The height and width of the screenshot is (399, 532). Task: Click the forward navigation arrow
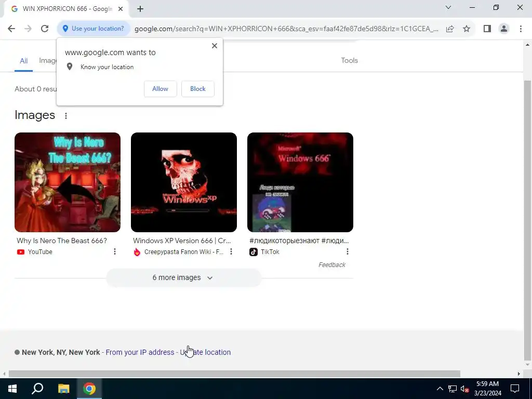click(28, 29)
